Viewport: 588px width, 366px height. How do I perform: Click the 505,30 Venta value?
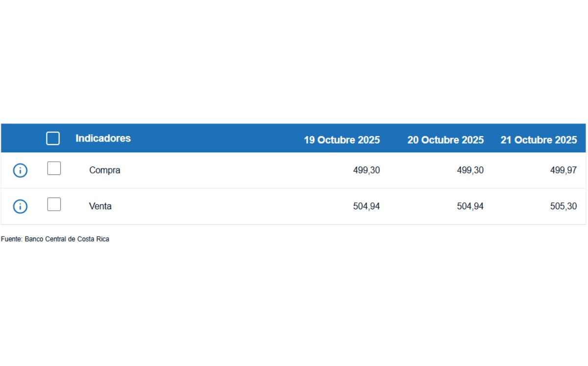click(x=563, y=207)
